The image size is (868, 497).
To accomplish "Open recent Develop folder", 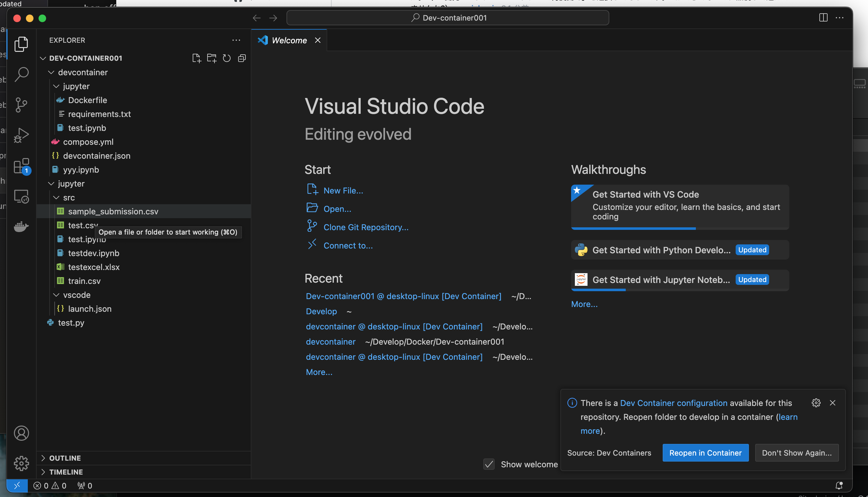I will point(321,311).
